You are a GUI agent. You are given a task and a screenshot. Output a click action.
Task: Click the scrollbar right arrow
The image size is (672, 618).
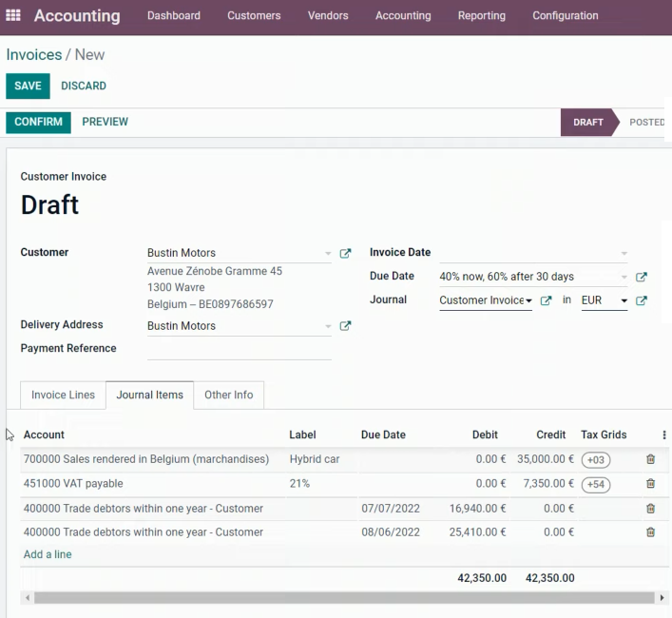point(662,597)
